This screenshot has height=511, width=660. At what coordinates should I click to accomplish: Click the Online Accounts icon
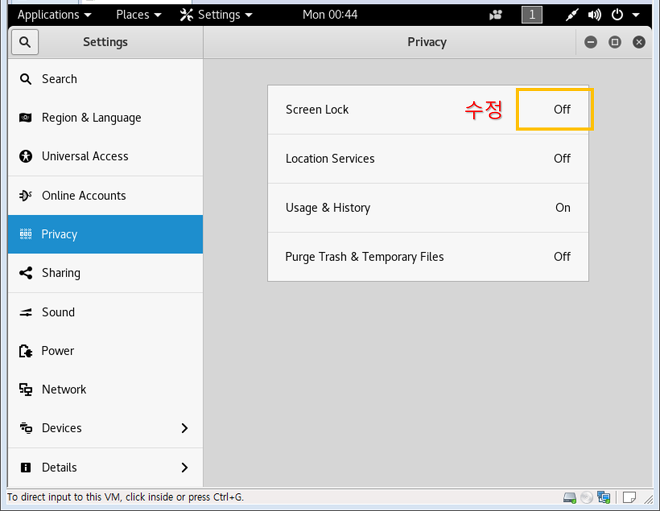pos(25,195)
